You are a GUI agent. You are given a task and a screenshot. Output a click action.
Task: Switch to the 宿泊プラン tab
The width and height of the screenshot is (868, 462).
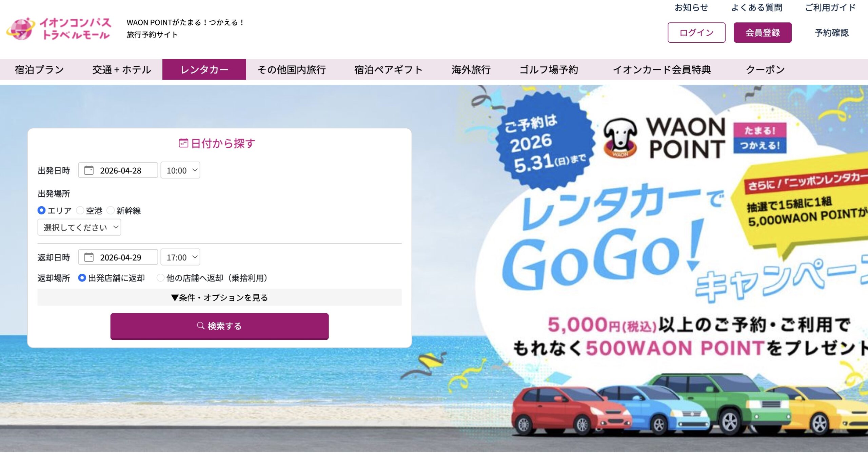pos(39,69)
